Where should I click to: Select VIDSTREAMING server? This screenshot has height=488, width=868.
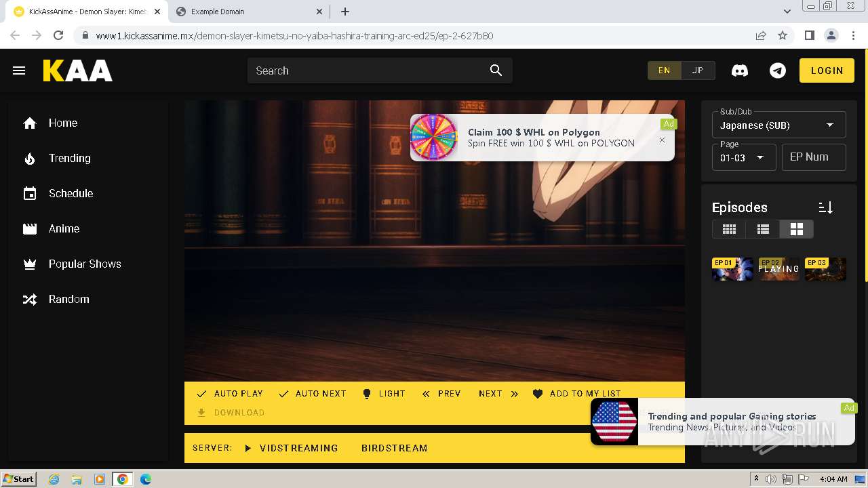[292, 448]
